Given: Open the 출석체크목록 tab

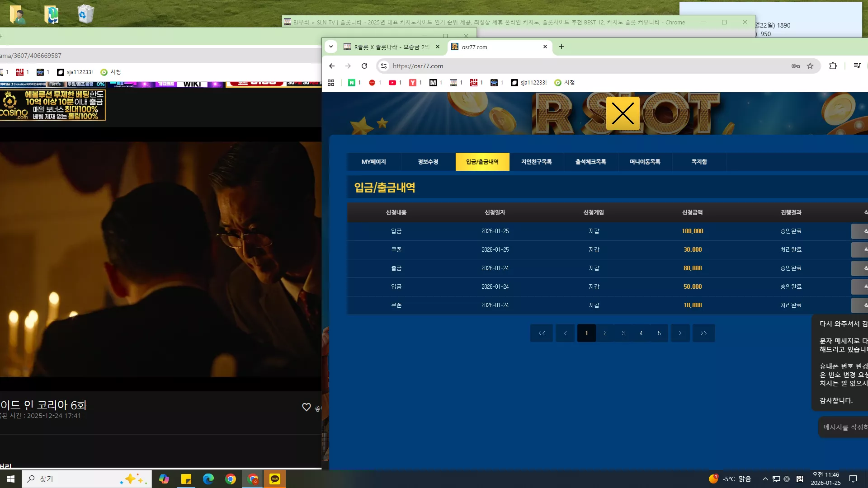Looking at the screenshot, I should coord(591,162).
